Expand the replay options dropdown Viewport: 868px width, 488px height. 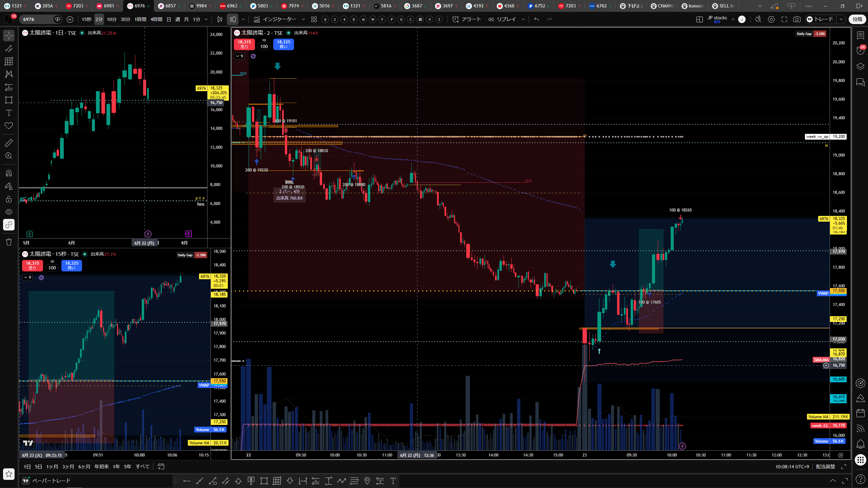[523, 19]
